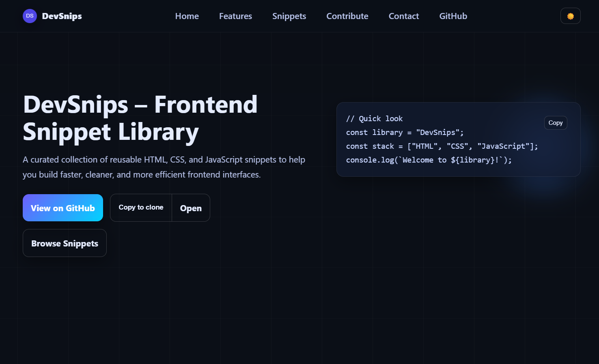Select Features in the navigation bar
Viewport: 599px width, 364px height.
235,16
